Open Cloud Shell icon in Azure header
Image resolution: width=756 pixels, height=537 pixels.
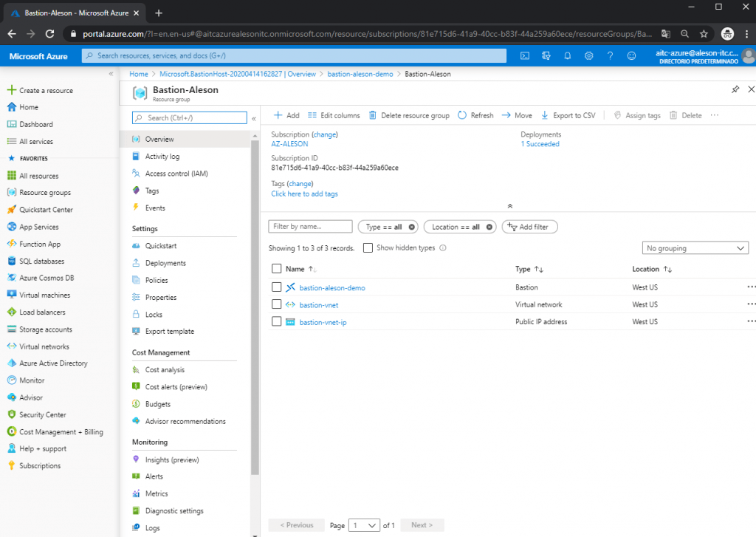525,56
